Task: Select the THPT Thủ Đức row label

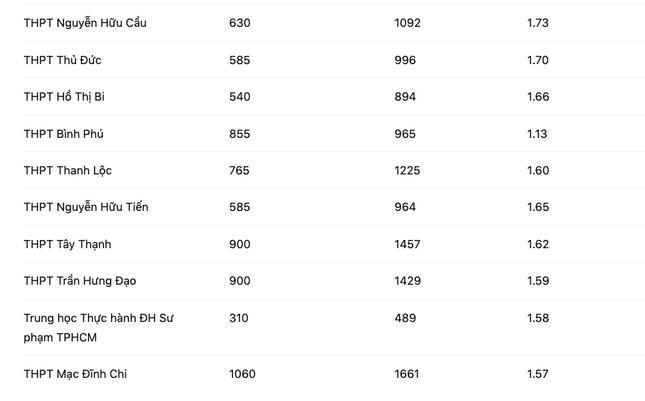Action: (62, 60)
